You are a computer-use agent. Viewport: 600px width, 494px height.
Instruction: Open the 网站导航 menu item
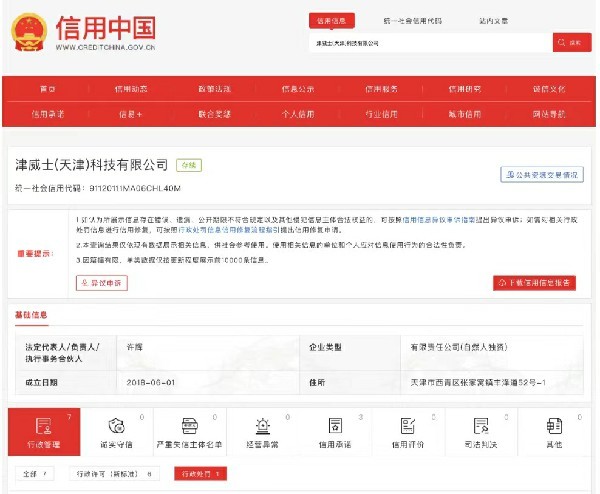point(549,114)
